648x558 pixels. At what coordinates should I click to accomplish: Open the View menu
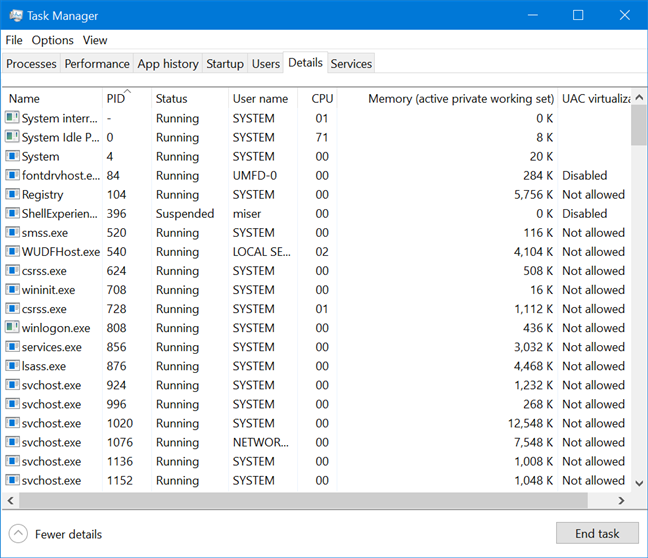pos(95,40)
